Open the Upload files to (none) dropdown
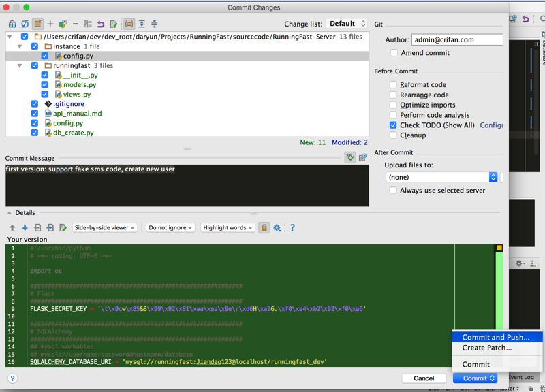The width and height of the screenshot is (545, 392). (x=441, y=177)
